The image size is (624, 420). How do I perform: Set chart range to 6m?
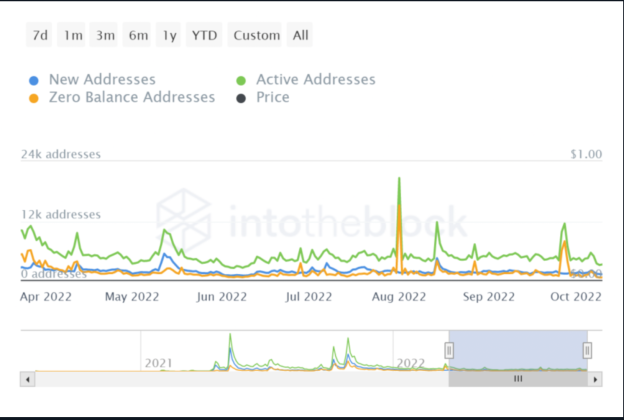click(138, 35)
